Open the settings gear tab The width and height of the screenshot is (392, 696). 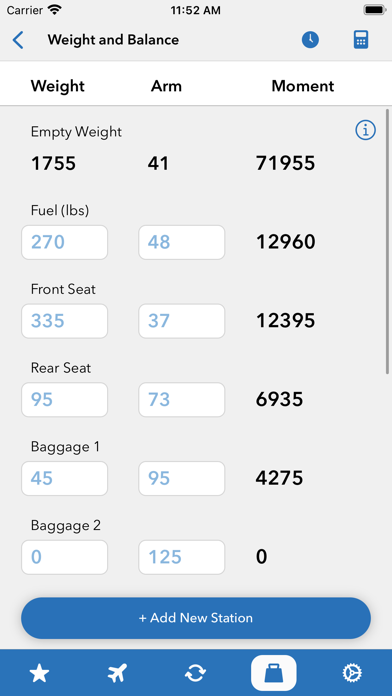pyautogui.click(x=352, y=673)
